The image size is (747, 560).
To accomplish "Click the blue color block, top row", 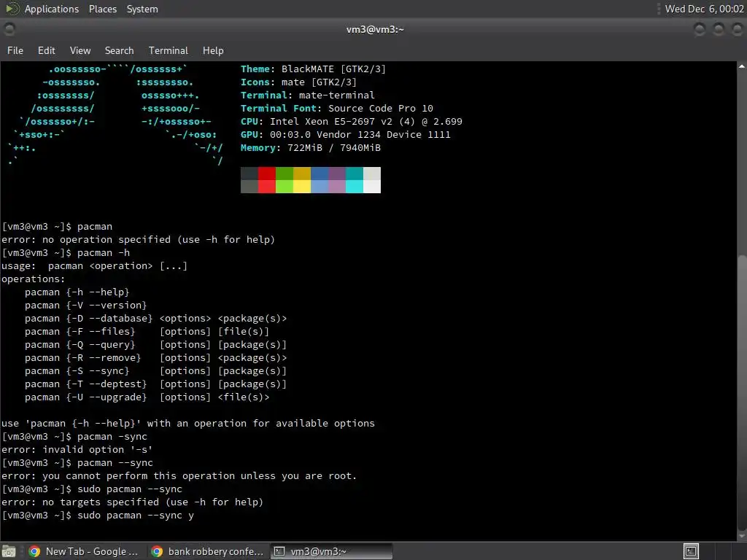I will click(x=320, y=174).
